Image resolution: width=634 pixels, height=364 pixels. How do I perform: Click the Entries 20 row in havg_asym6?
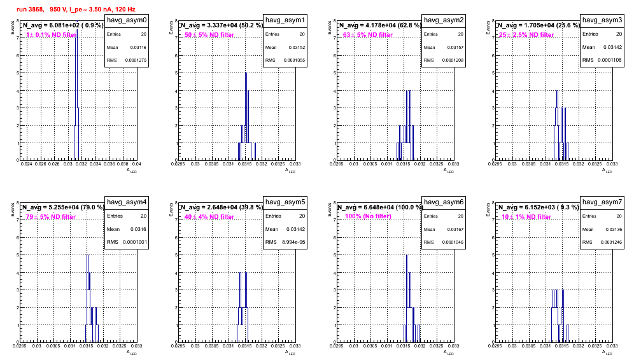tap(444, 216)
